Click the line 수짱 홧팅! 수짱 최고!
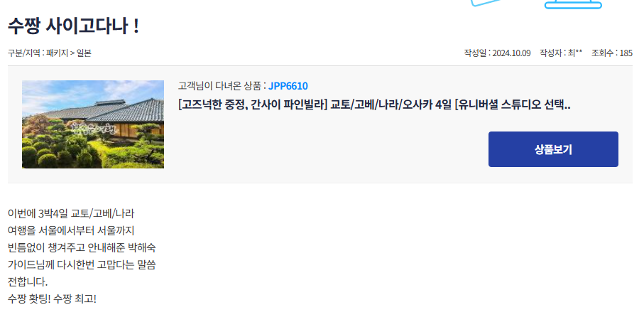This screenshot has width=644, height=322. tap(52, 299)
